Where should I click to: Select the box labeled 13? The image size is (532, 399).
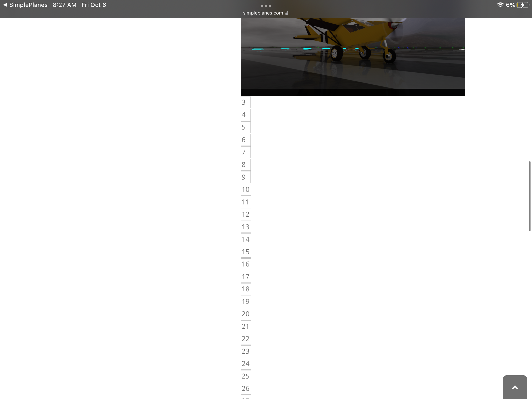[246, 227]
